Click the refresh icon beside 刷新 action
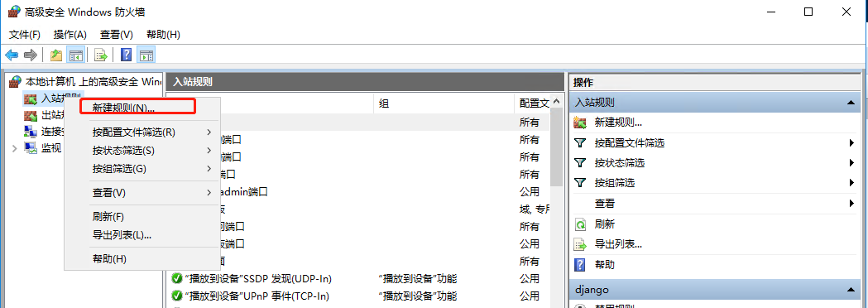The width and height of the screenshot is (868, 308). pos(580,224)
